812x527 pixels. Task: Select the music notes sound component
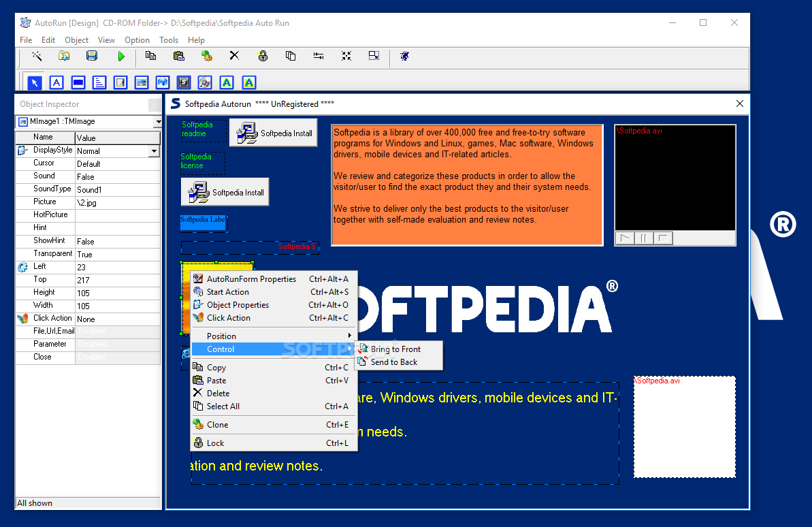click(205, 82)
